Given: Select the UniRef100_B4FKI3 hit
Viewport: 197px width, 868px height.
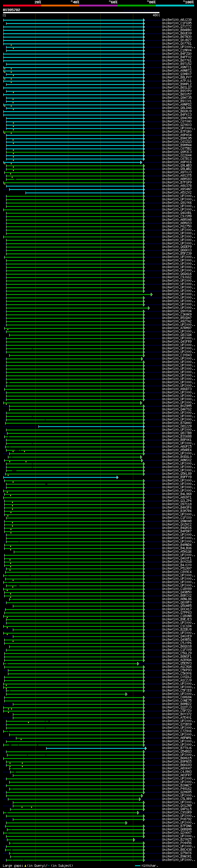Looking at the screenshot, I should 177,115.
